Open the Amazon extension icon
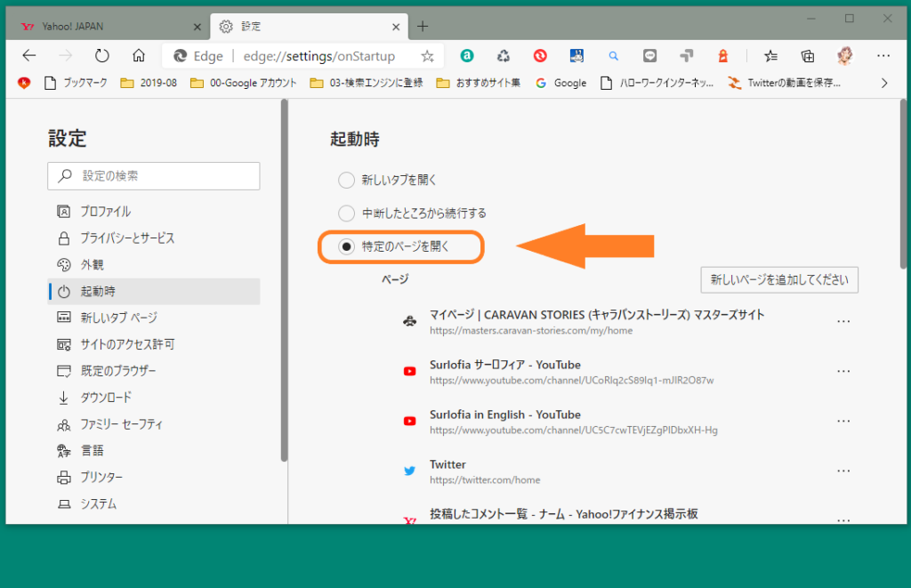 click(467, 55)
